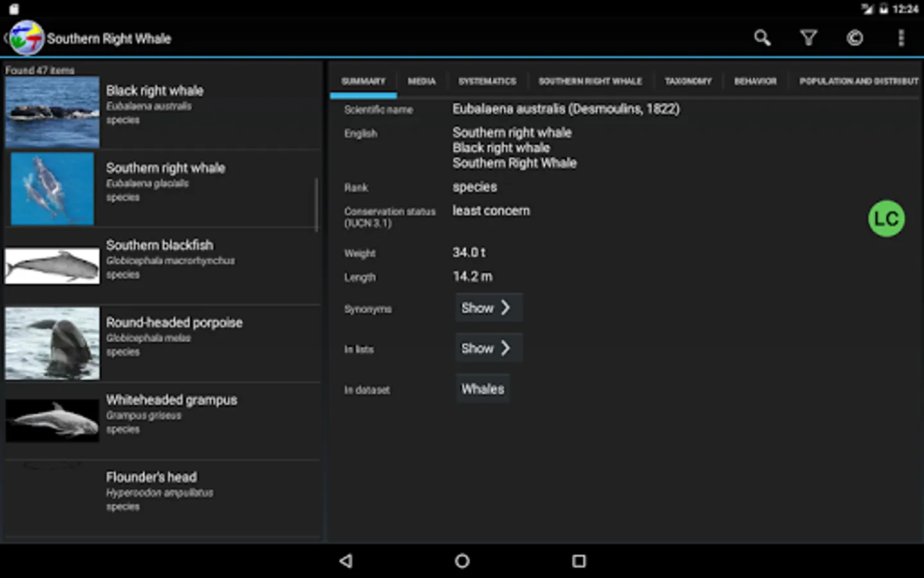The height and width of the screenshot is (578, 924).
Task: Select Whiteheaded grampus in the list
Action: [171, 399]
